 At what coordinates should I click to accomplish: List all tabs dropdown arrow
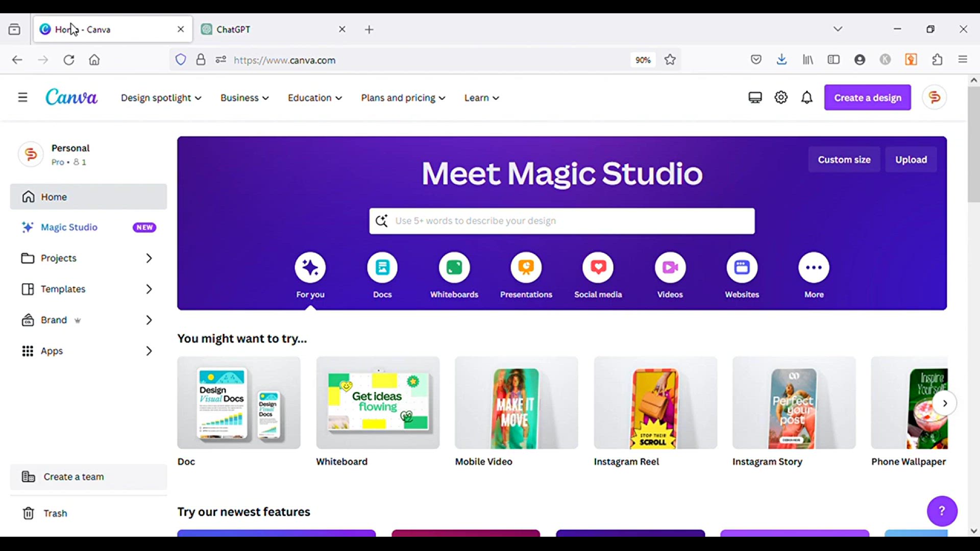pos(838,29)
